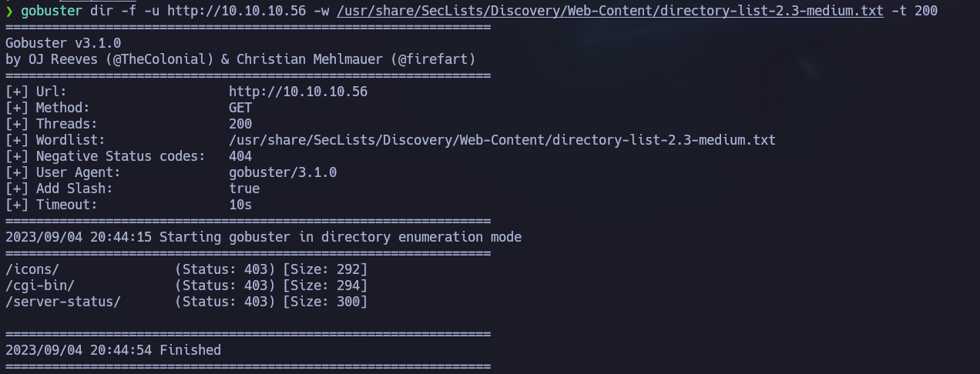Click the Url value http://10.10.10.56
Image resolution: width=980 pixels, height=374 pixels.
pyautogui.click(x=298, y=92)
